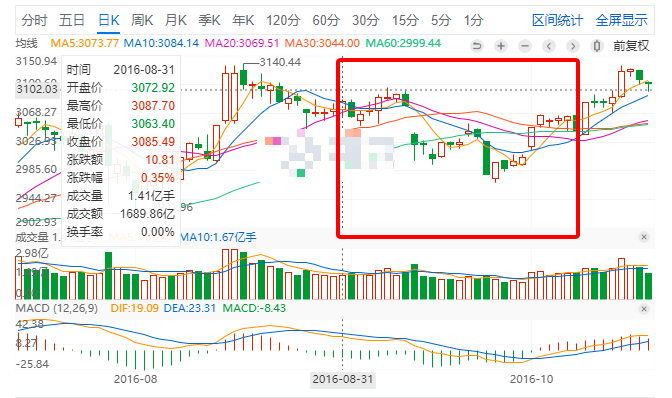The image size is (672, 398).
Task: Toggle the candlestick style icon
Action: point(597,46)
